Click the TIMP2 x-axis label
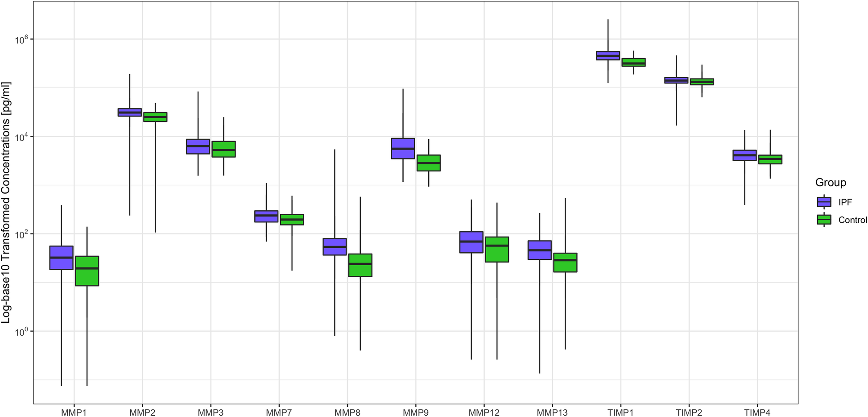 (x=689, y=413)
